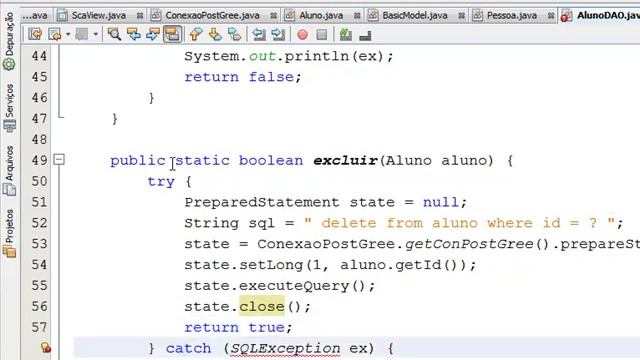Click line number 56 in gutter

(x=39, y=306)
